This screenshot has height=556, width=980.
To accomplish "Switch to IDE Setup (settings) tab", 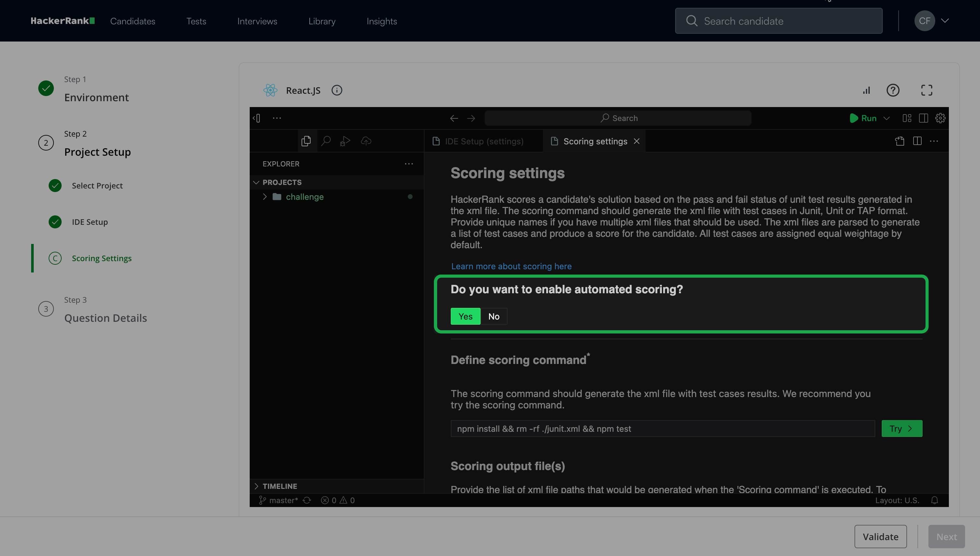I will tap(484, 141).
